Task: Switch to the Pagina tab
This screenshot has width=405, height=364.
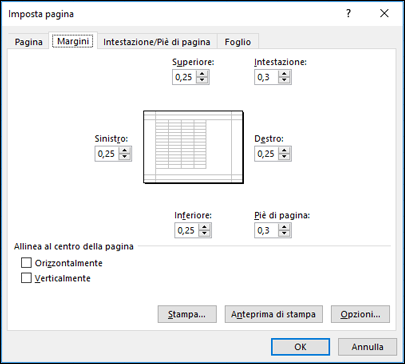Action: (x=29, y=42)
